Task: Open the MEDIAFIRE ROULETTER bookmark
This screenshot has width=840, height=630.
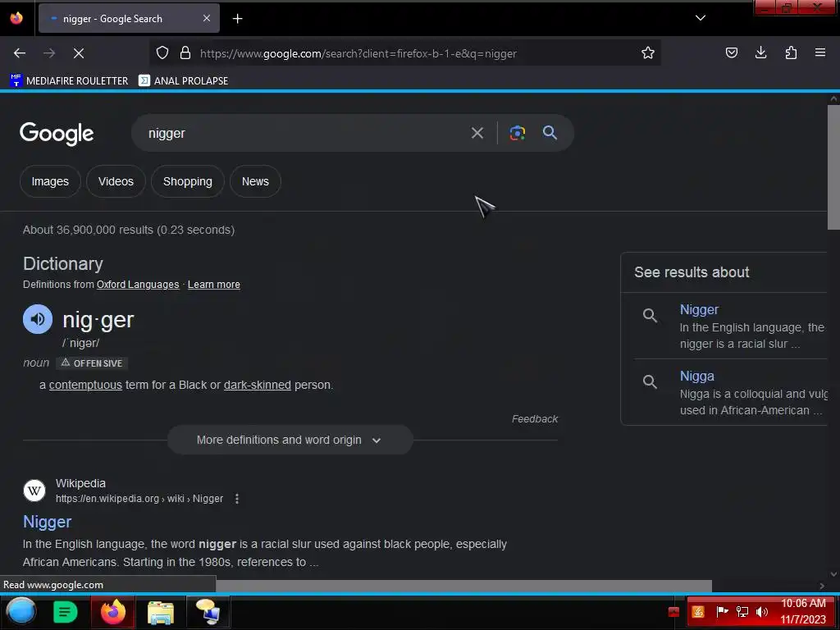Action: (69, 81)
